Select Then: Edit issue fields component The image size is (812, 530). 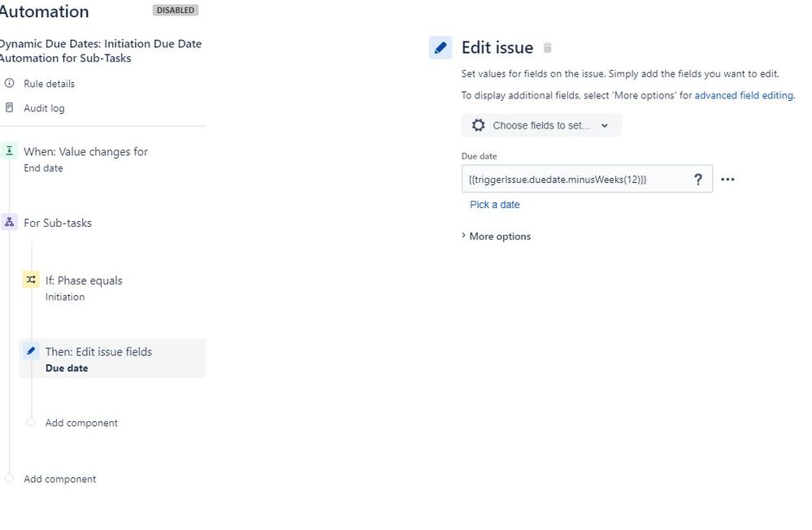[x=112, y=358]
